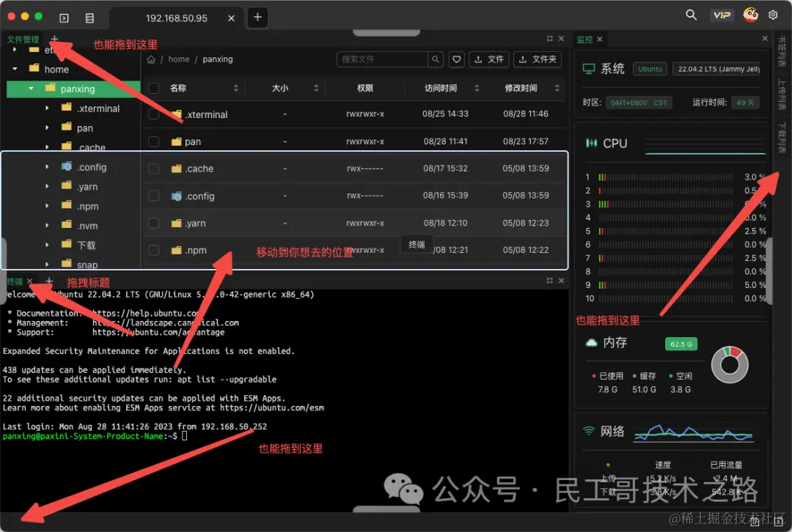Click the 文件 upload button
Viewport: 792px width, 532px height.
pos(488,59)
